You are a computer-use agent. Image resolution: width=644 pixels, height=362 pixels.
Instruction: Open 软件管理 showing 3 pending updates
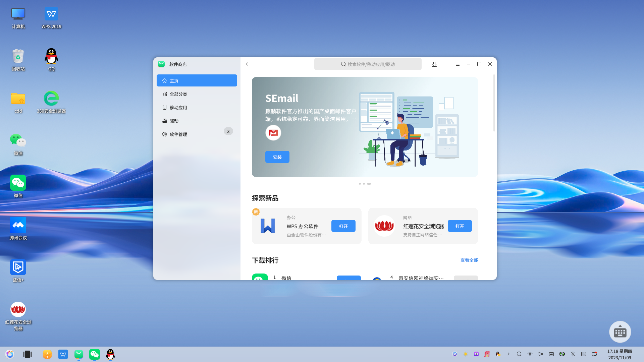178,134
